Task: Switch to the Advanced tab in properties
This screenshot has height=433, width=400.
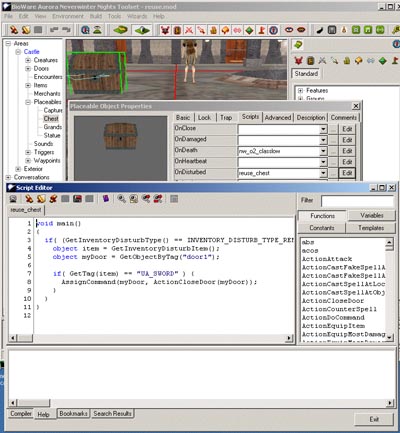Action: click(x=278, y=117)
